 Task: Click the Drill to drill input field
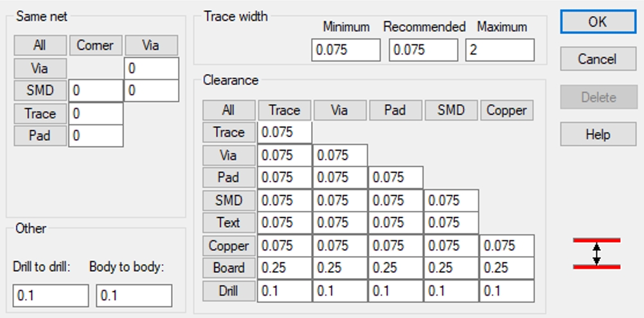[50, 295]
